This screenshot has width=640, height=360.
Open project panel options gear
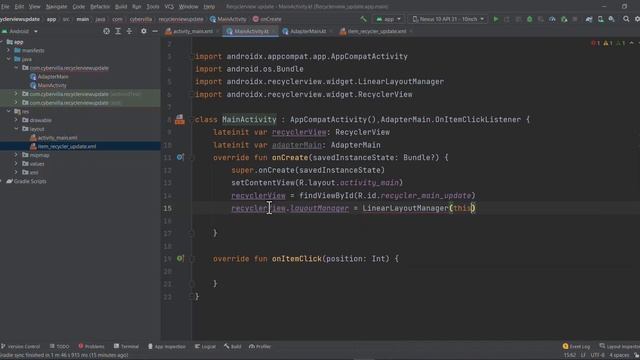pos(144,31)
